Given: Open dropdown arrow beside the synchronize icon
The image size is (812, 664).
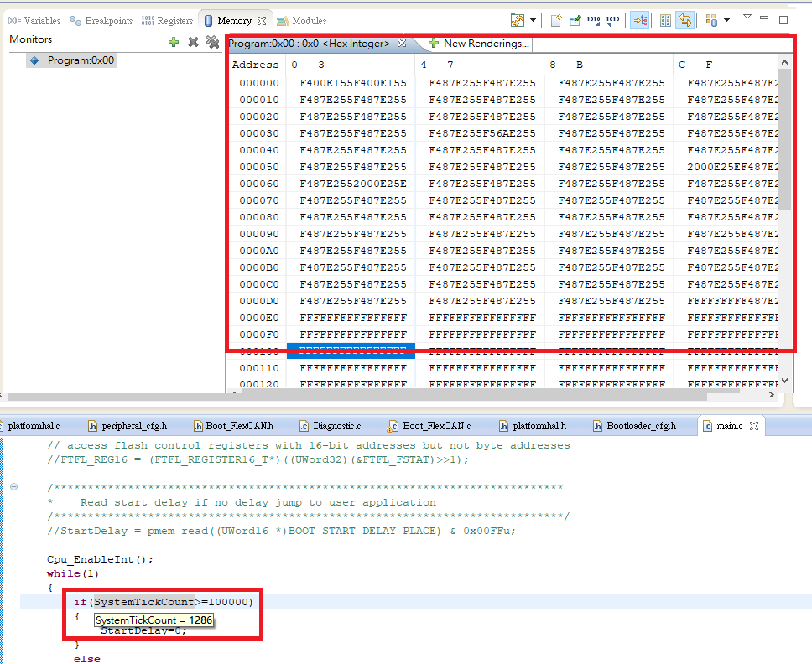Looking at the screenshot, I should click(x=533, y=20).
